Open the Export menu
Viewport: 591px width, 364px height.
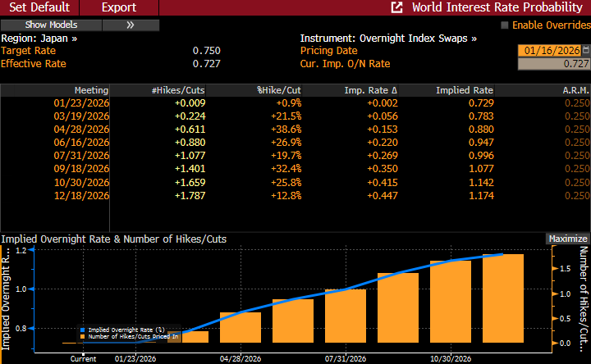pos(119,7)
